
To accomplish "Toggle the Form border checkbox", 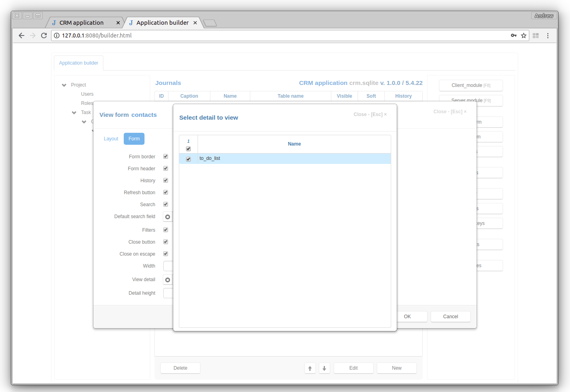I will pyautogui.click(x=166, y=157).
